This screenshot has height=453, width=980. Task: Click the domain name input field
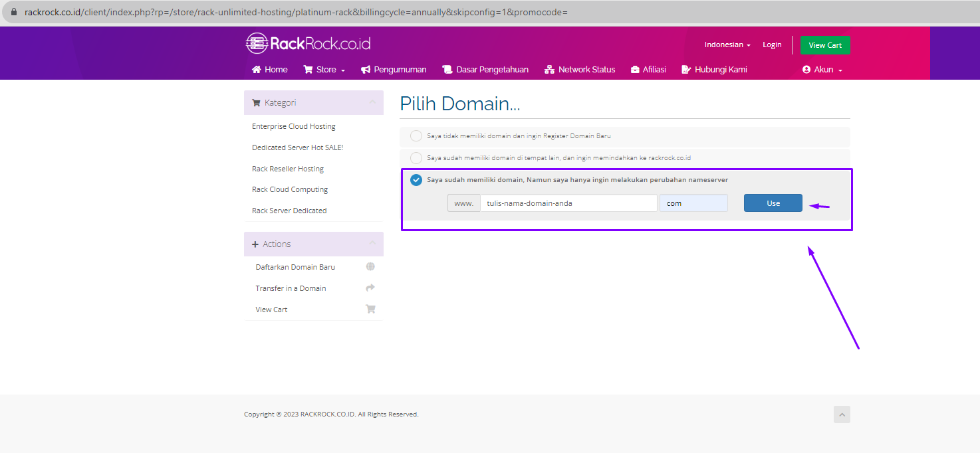pyautogui.click(x=568, y=203)
